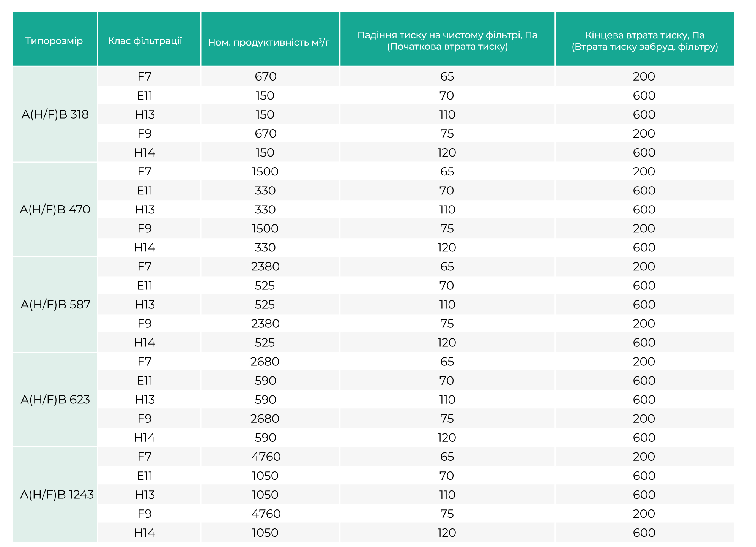
Task: Click the Ном. продуктивність м³/г header
Action: (x=270, y=39)
